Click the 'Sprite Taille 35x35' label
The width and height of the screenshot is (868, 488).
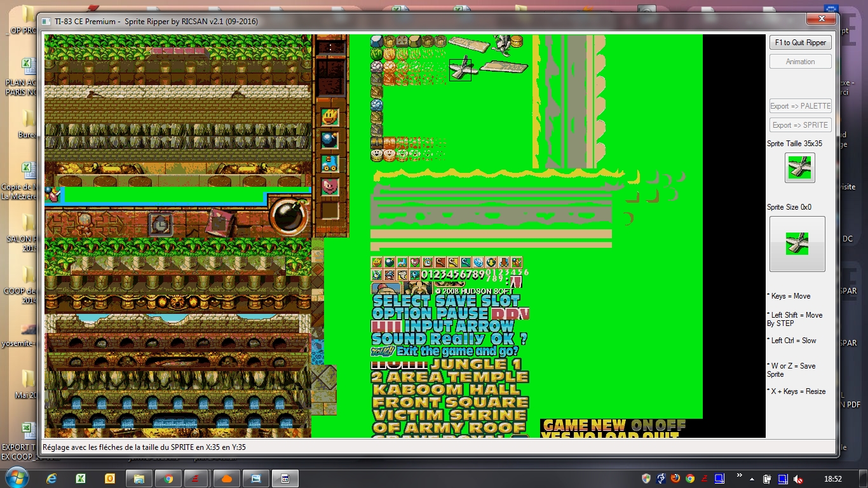click(794, 144)
